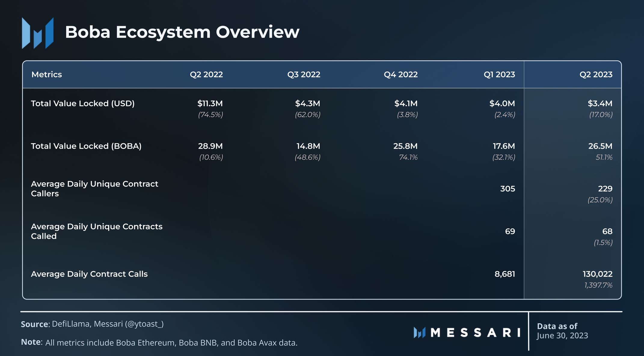Click the (1.5%) change figure

[x=603, y=243]
